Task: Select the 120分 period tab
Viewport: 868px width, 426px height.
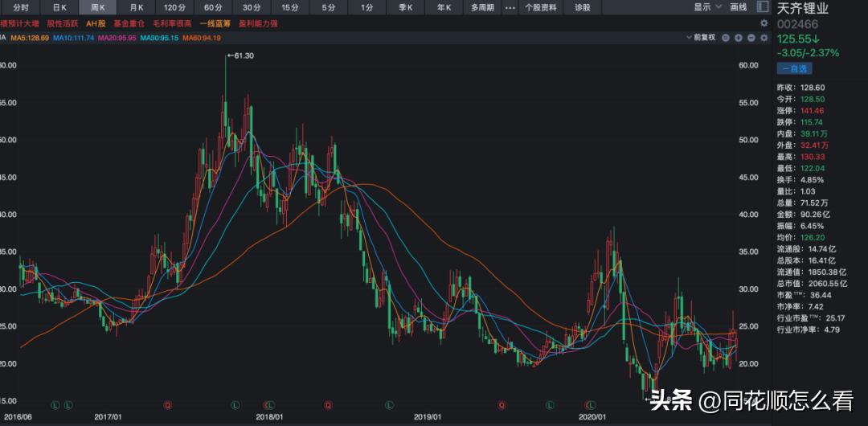Action: click(x=175, y=7)
